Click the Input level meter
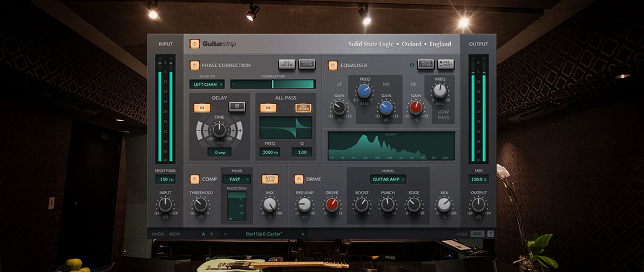This screenshot has height=272, width=644. [165, 110]
